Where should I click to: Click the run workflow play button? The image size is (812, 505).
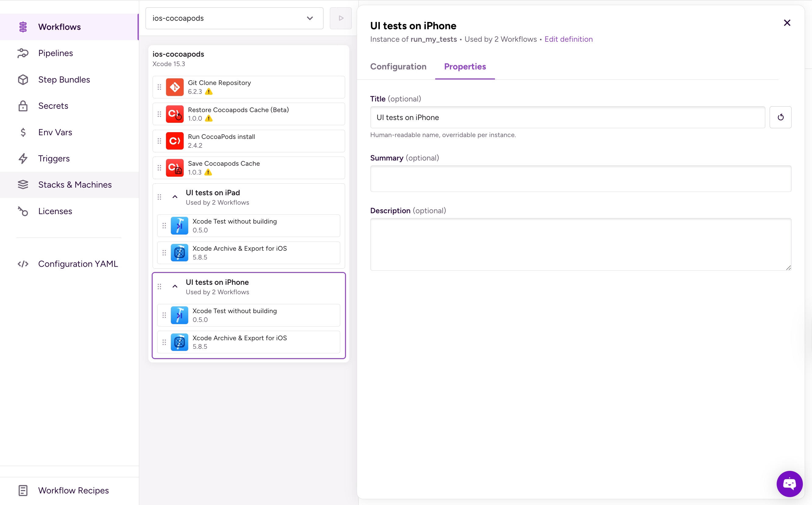point(341,18)
